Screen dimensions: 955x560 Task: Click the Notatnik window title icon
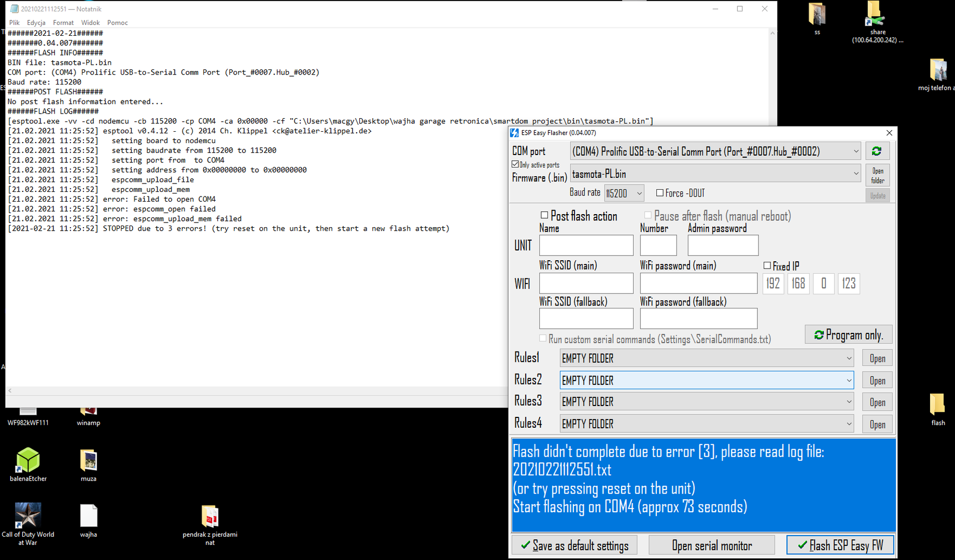pyautogui.click(x=15, y=9)
